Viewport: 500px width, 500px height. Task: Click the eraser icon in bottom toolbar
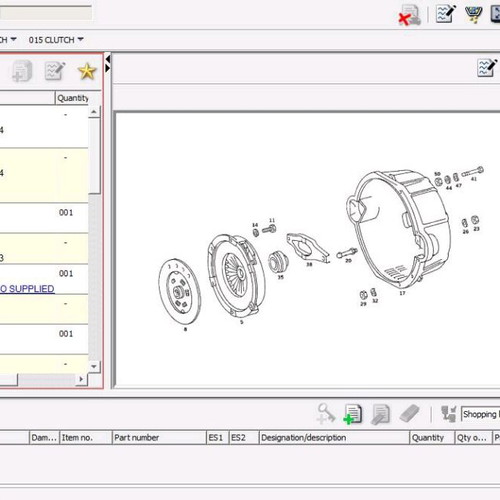pyautogui.click(x=409, y=414)
